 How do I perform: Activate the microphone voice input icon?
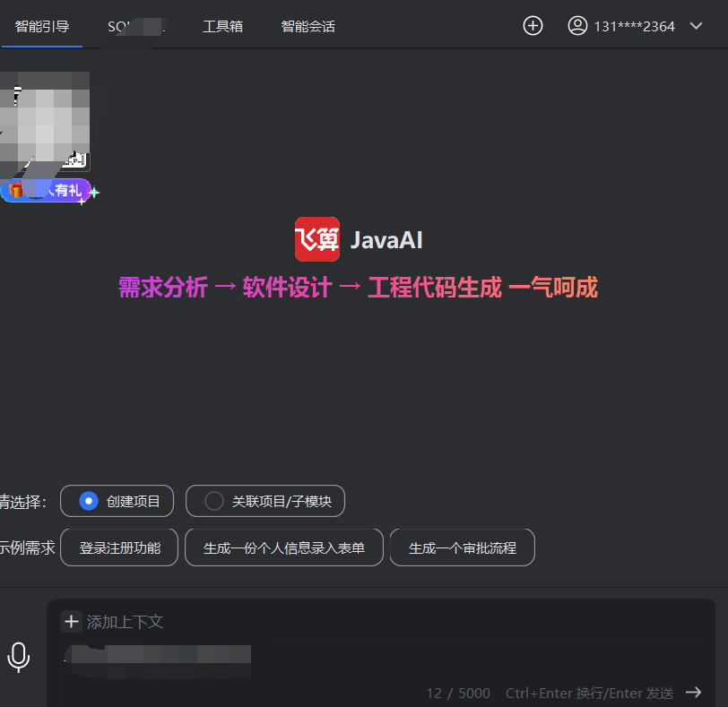(x=19, y=657)
